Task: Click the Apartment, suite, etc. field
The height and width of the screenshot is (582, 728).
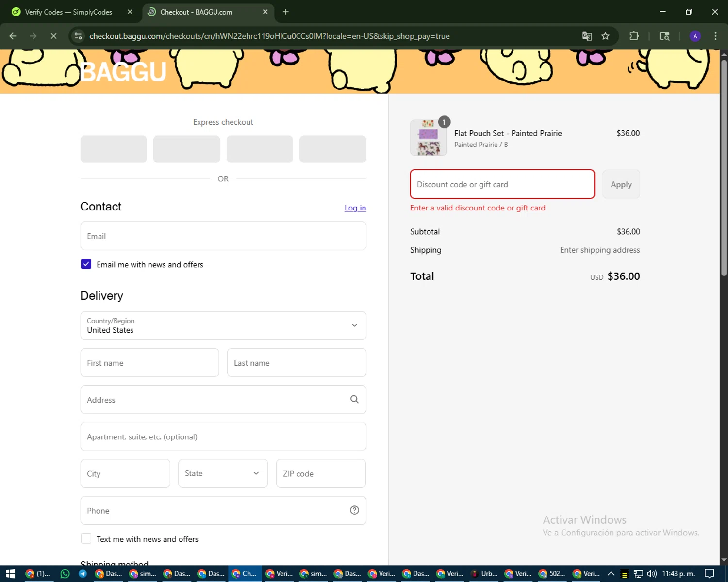Action: (223, 436)
